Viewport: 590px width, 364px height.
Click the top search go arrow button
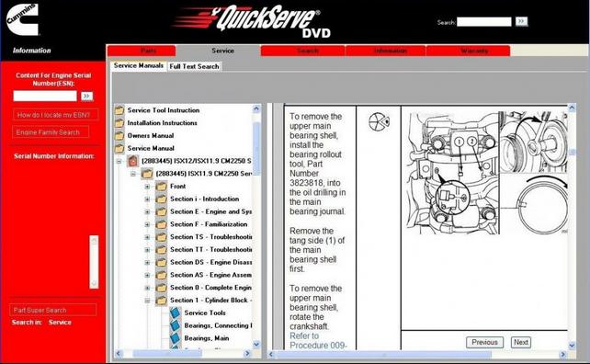[521, 21]
